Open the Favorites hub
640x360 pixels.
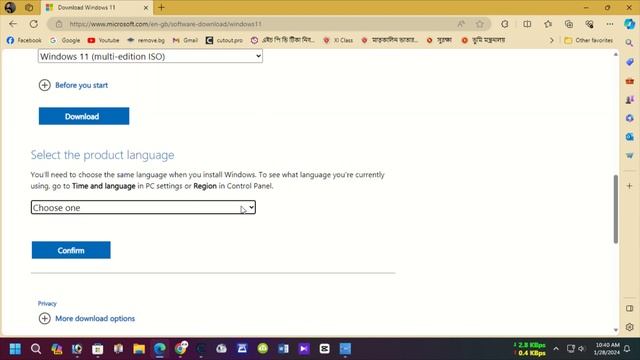(x=548, y=24)
